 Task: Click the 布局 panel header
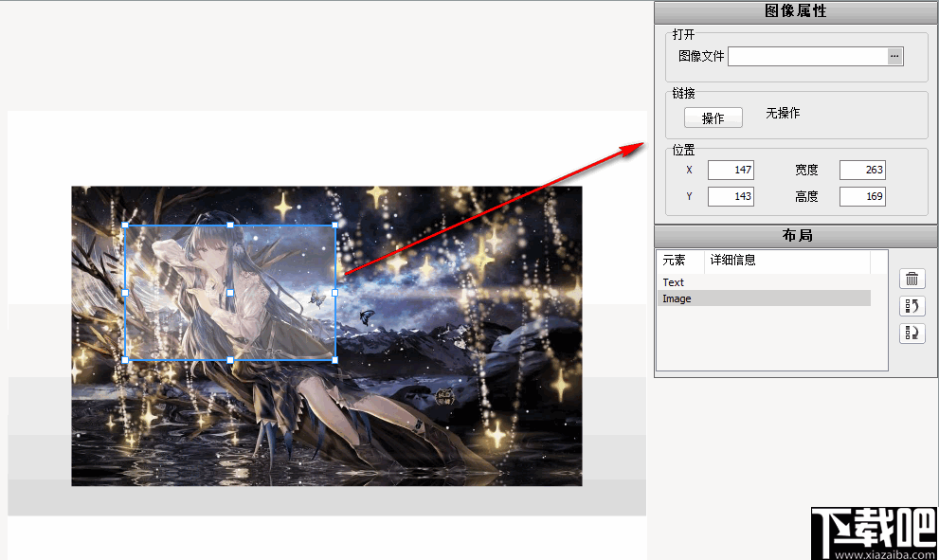796,235
